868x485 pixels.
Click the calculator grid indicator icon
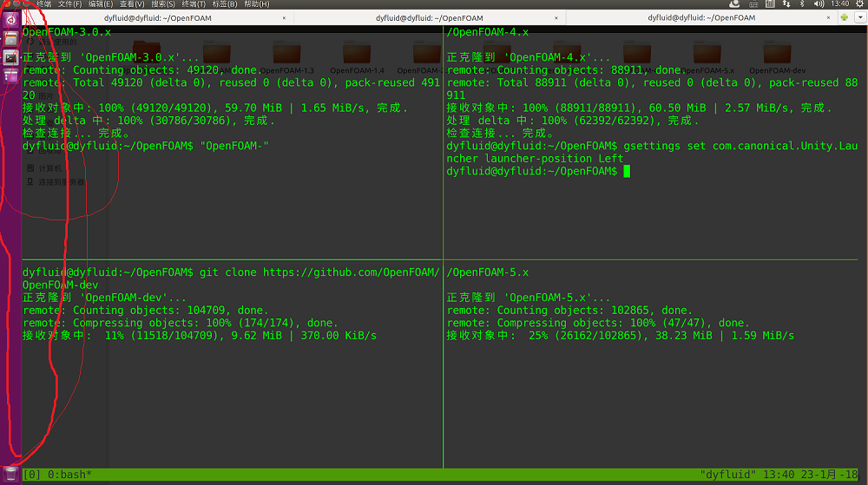pyautogui.click(x=770, y=3)
